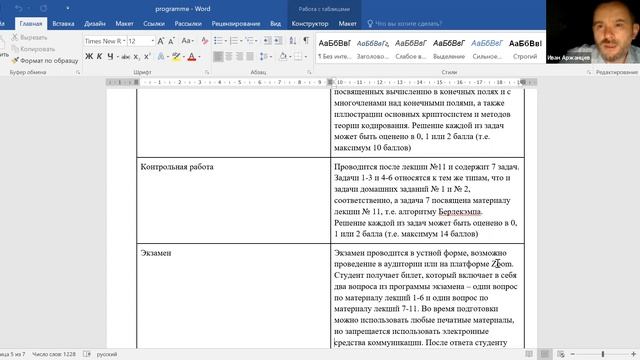Image resolution: width=640 pixels, height=360 pixels.
Task: Justify the text
Action: (249, 57)
